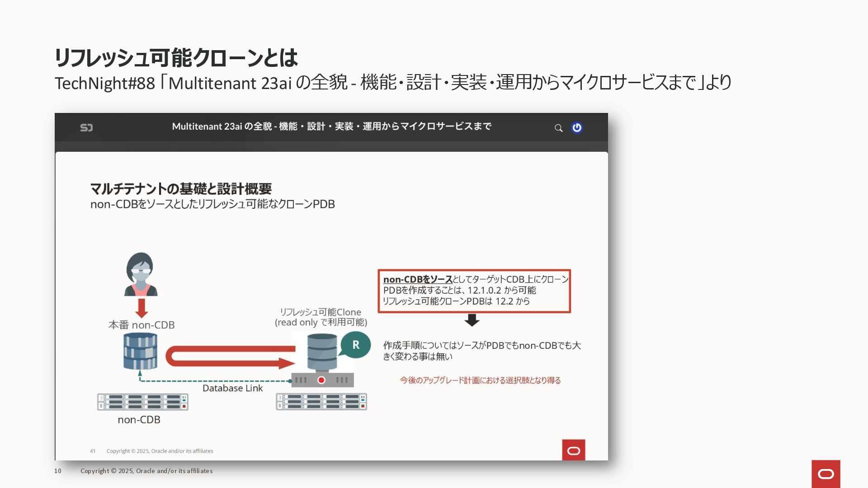Click text starting '作成手順についてはソースがPDBでも'
The width and height of the screenshot is (868, 488).
pyautogui.click(x=482, y=351)
